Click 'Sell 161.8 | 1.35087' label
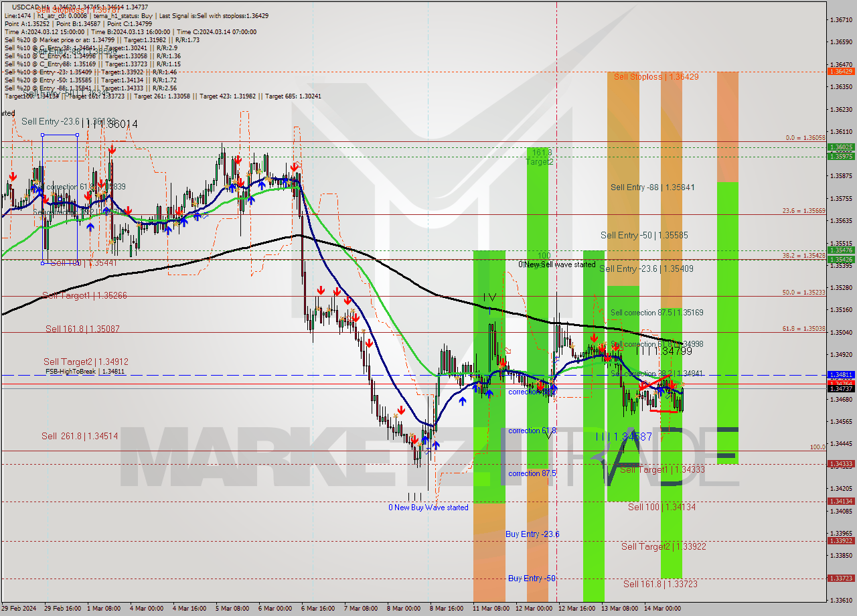Image resolution: width=857 pixels, height=616 pixels. [x=83, y=329]
